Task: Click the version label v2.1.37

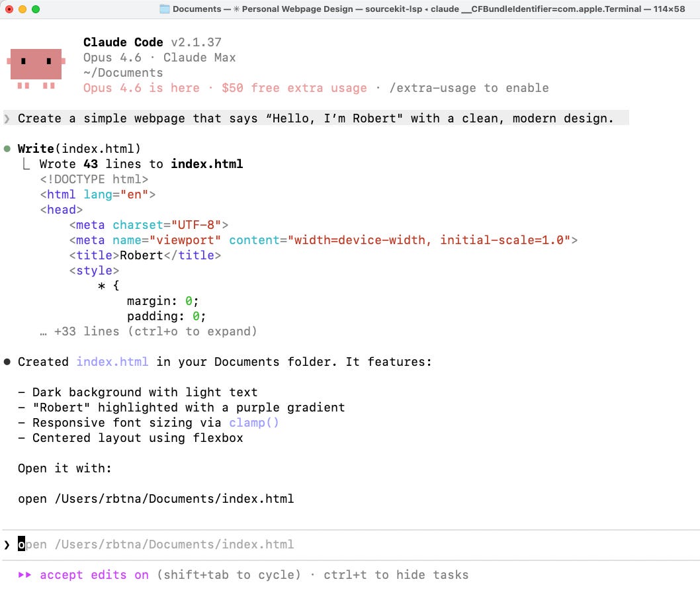Action: click(x=196, y=42)
